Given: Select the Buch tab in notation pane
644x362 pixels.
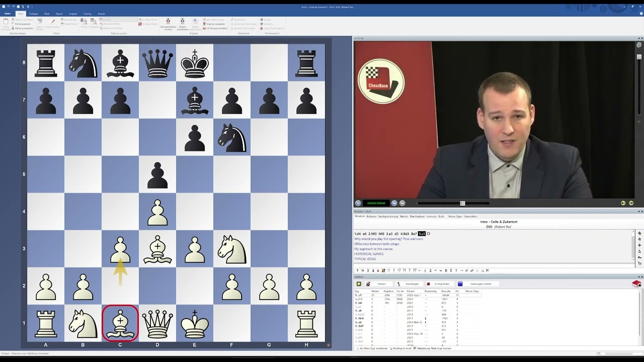Looking at the screenshot, I should 441,216.
